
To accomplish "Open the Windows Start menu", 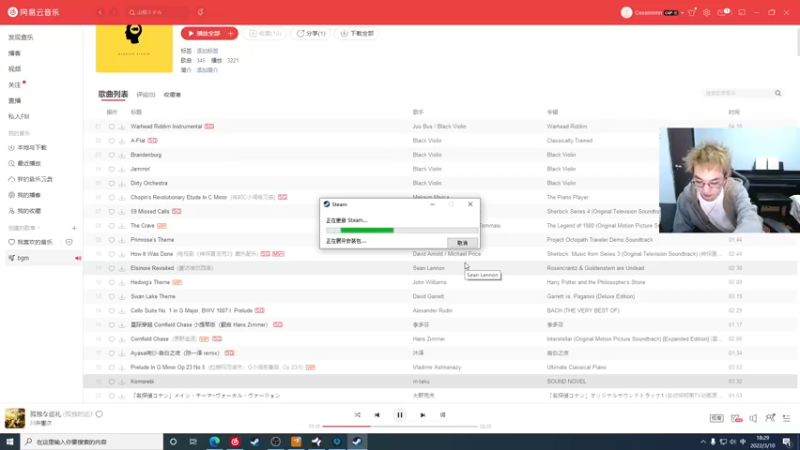I will 10,441.
